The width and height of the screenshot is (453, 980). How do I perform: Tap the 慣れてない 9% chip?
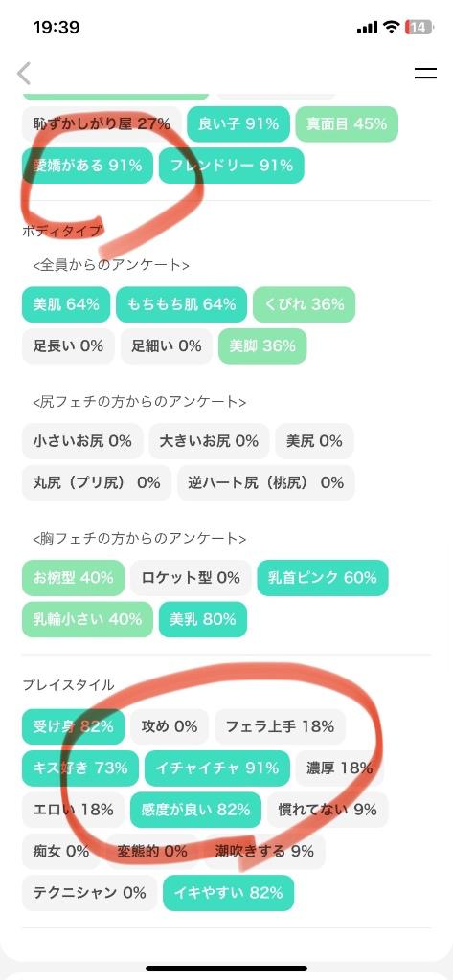328,810
